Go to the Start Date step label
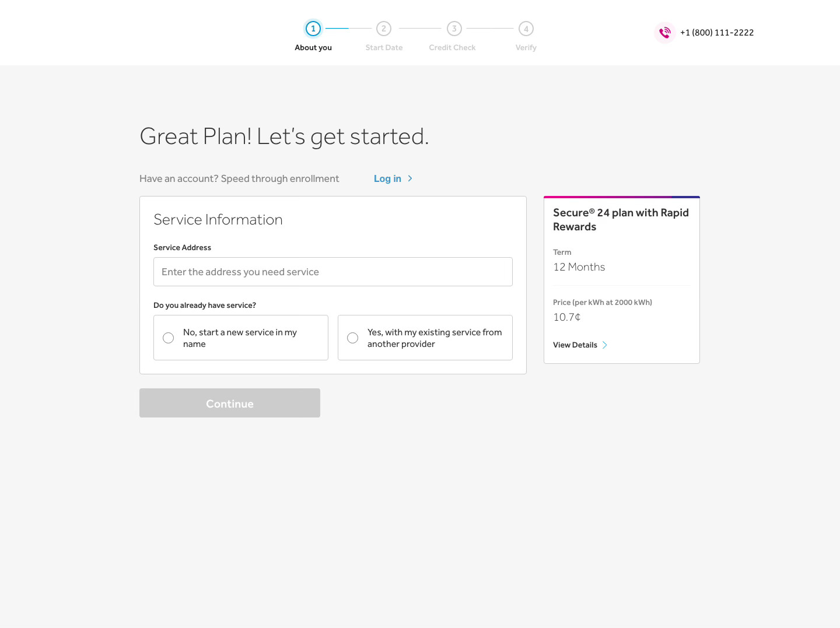This screenshot has width=840, height=628. 384,48
